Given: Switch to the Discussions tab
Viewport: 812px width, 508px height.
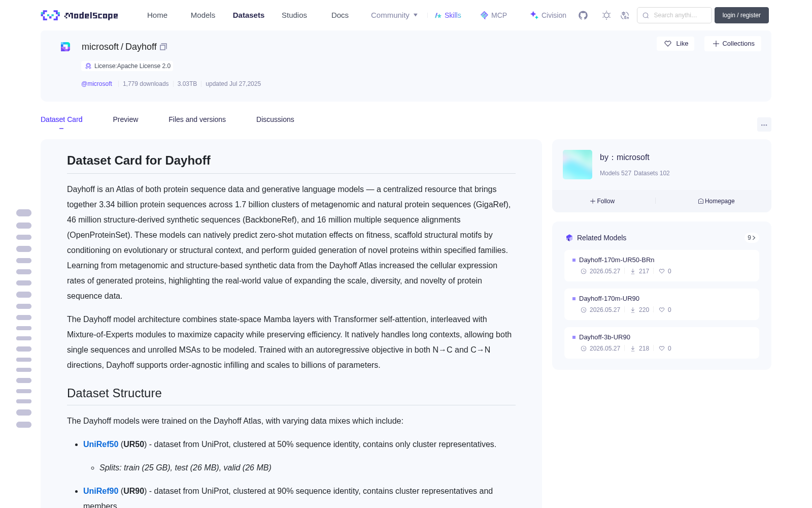Looking at the screenshot, I should 275,119.
